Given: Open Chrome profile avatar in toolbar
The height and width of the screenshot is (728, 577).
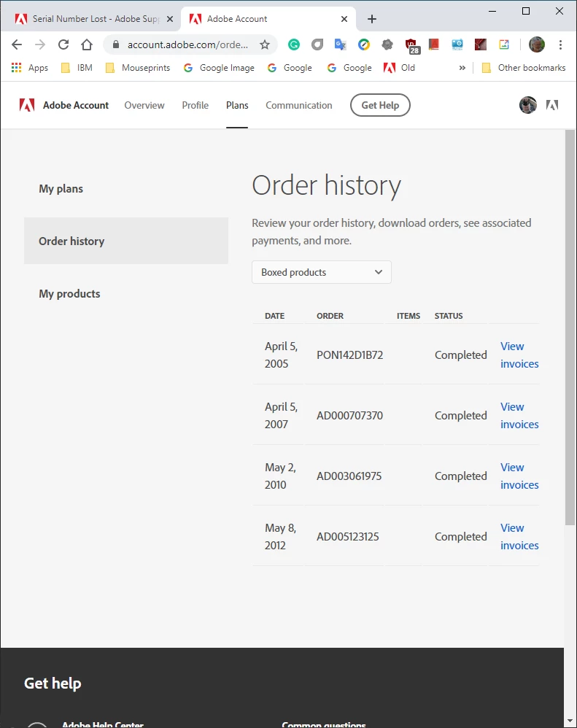Looking at the screenshot, I should click(537, 44).
